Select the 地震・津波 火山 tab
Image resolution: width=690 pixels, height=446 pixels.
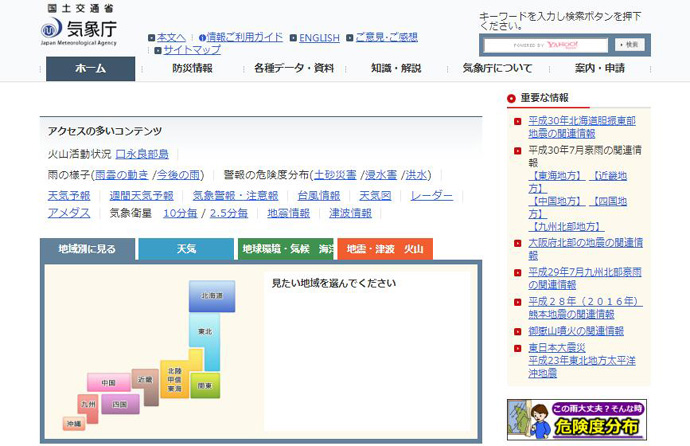[385, 249]
